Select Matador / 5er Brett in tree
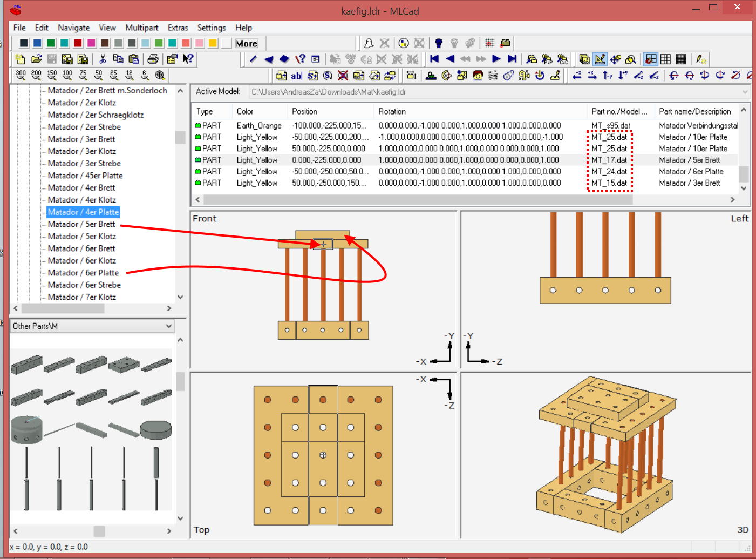The image size is (756, 559). point(81,224)
